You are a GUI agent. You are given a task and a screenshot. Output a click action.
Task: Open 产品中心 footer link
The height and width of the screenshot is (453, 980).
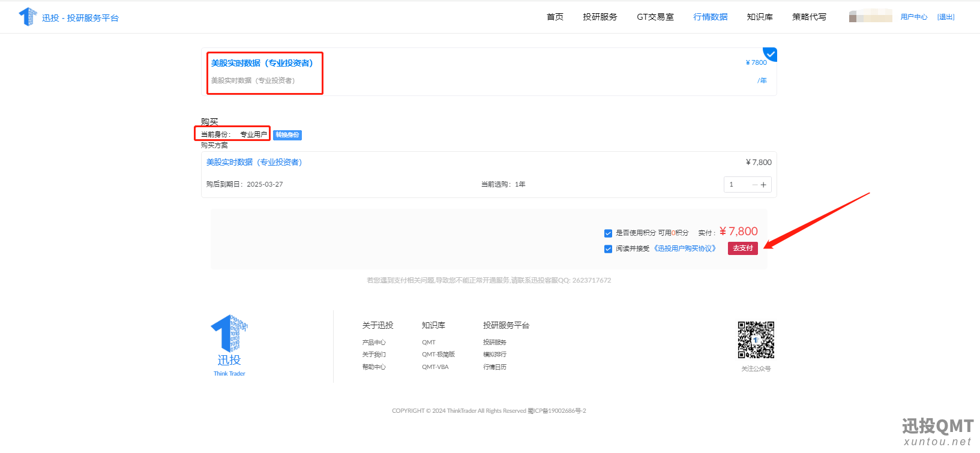[x=374, y=343]
